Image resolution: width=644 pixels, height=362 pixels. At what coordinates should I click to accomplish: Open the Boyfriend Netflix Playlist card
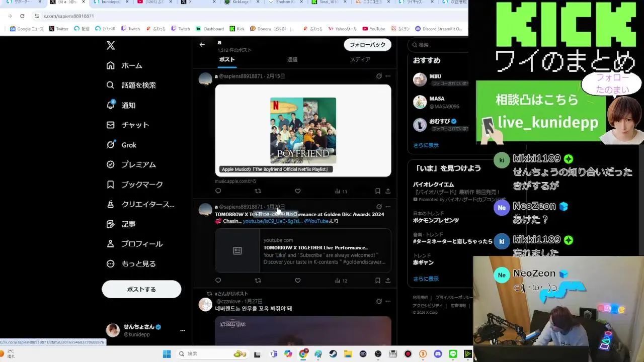tap(303, 131)
